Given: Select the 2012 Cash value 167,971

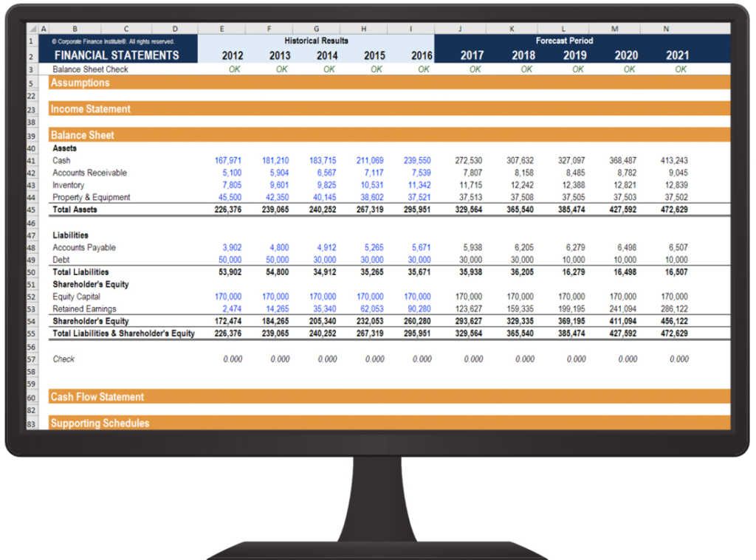Looking at the screenshot, I should [x=228, y=160].
